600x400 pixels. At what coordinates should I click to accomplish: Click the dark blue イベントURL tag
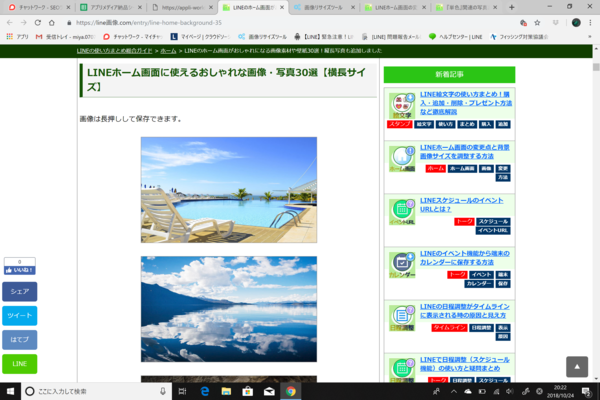pyautogui.click(x=493, y=230)
